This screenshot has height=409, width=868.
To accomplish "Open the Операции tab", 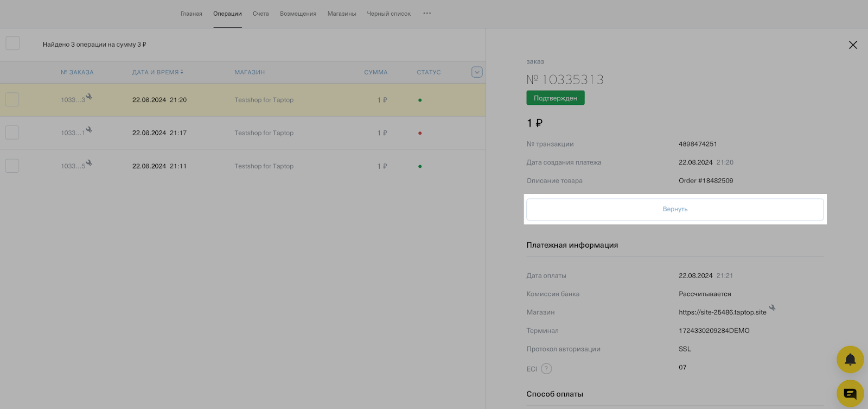I will click(227, 14).
